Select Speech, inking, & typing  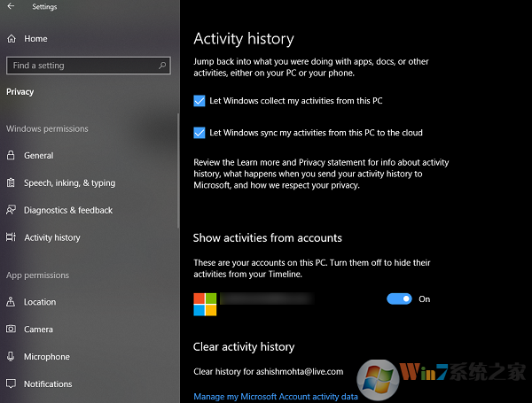click(69, 183)
